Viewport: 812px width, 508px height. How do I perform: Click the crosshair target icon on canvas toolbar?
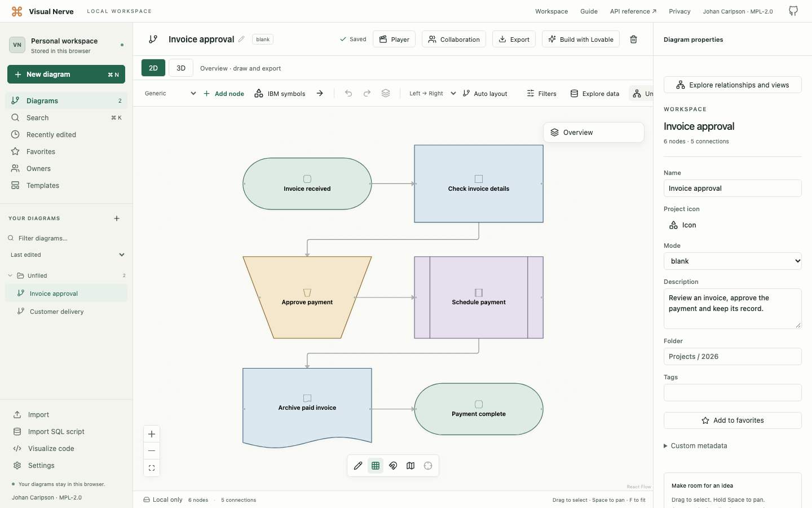[x=428, y=466]
